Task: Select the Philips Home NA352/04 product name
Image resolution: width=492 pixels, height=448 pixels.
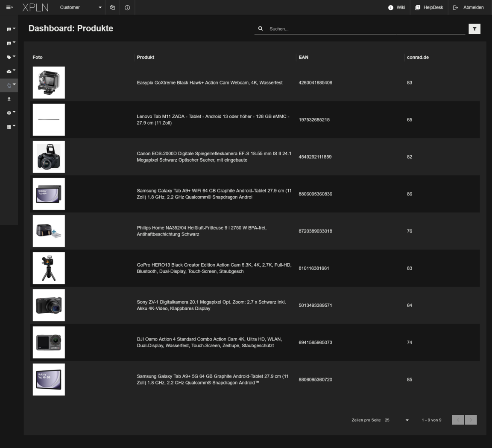Action: (x=202, y=231)
